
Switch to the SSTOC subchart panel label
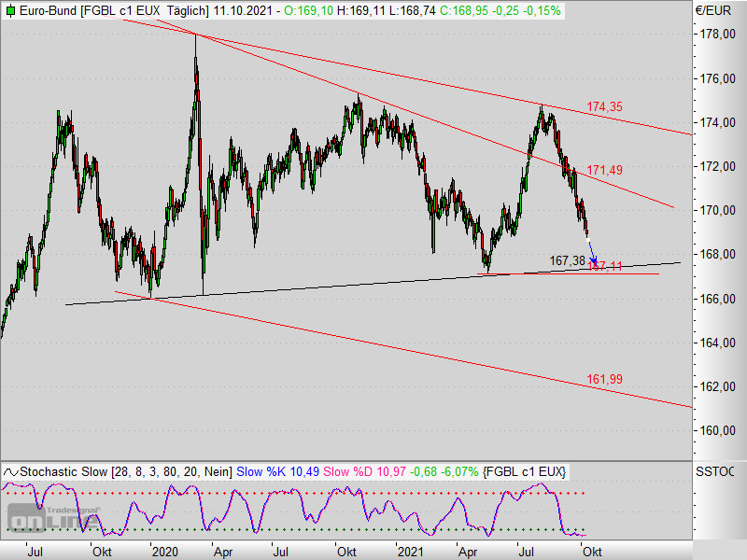coord(713,472)
